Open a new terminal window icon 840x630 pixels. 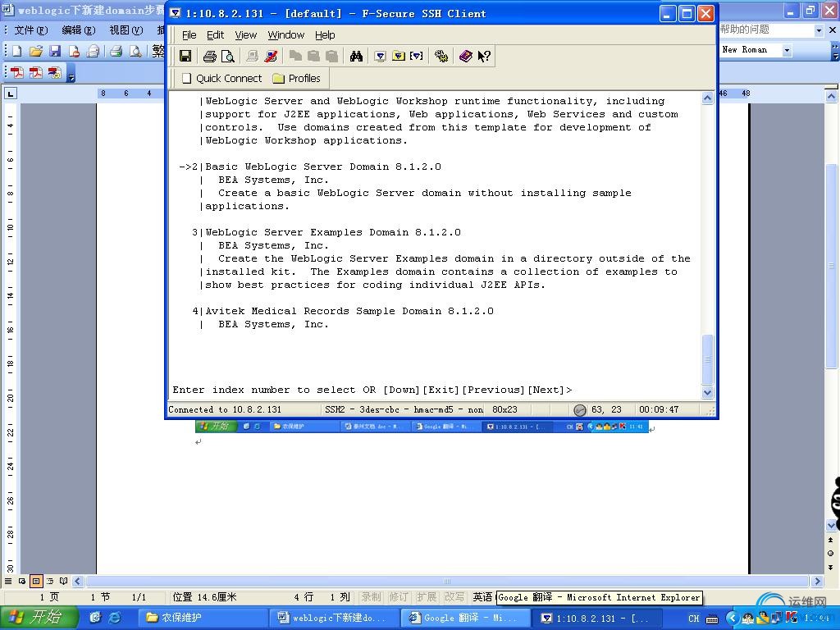[x=381, y=56]
